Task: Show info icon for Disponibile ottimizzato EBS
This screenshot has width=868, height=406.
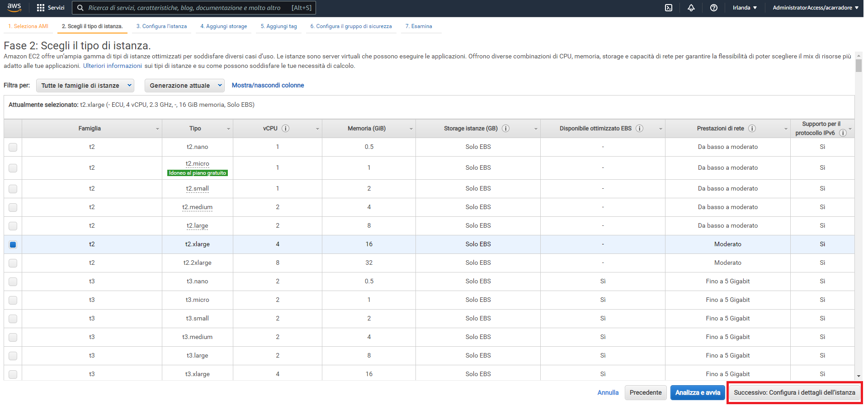Action: tap(640, 129)
